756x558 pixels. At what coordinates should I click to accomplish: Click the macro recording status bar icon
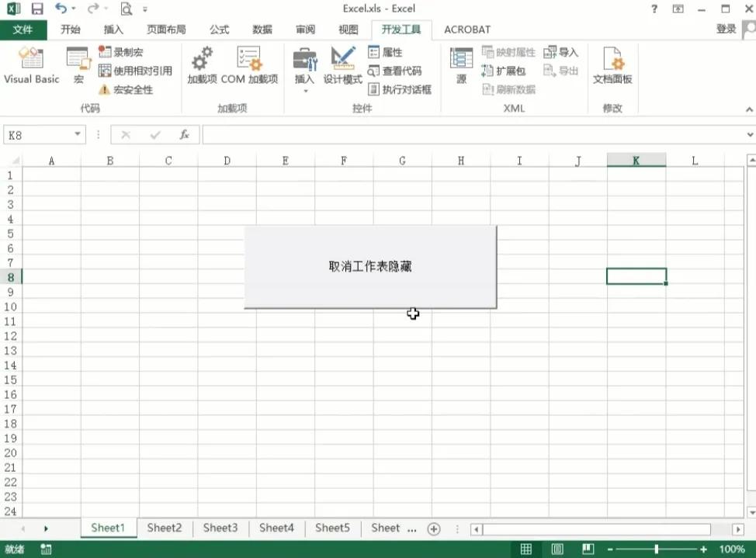point(46,549)
